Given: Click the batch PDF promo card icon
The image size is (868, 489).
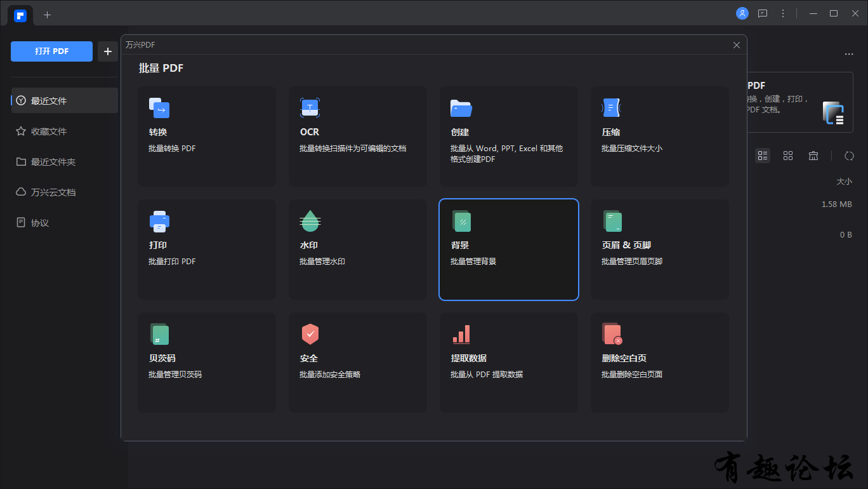Looking at the screenshot, I should point(833,113).
